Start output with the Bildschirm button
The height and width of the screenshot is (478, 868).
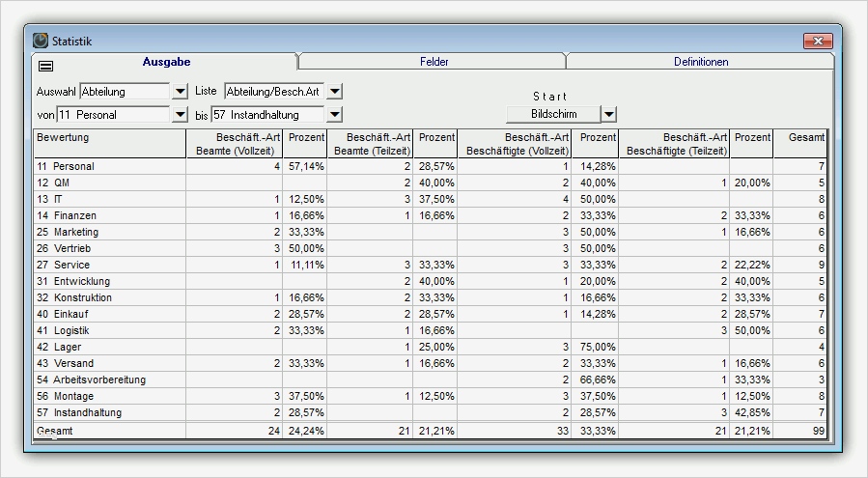tap(553, 114)
